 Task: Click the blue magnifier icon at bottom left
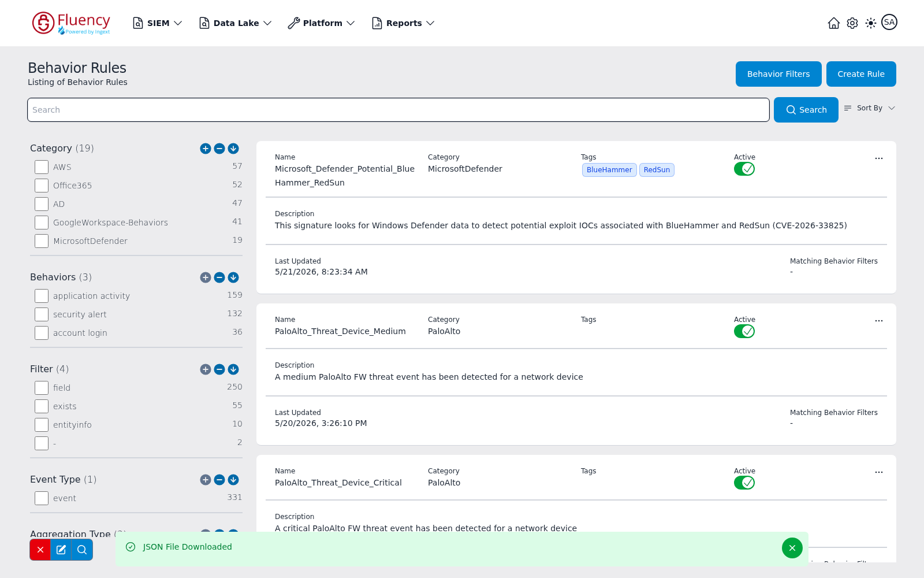[82, 550]
